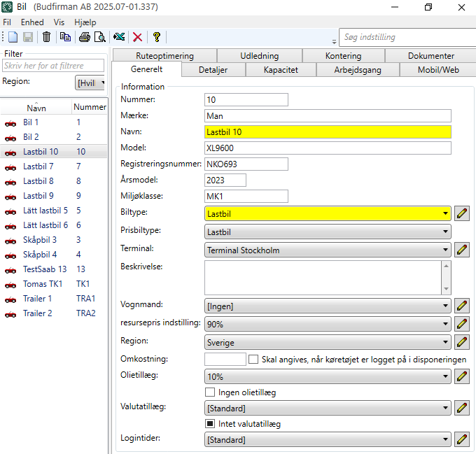Click the pencil edit icon beside Biltype
The image size is (476, 454).
point(461,214)
